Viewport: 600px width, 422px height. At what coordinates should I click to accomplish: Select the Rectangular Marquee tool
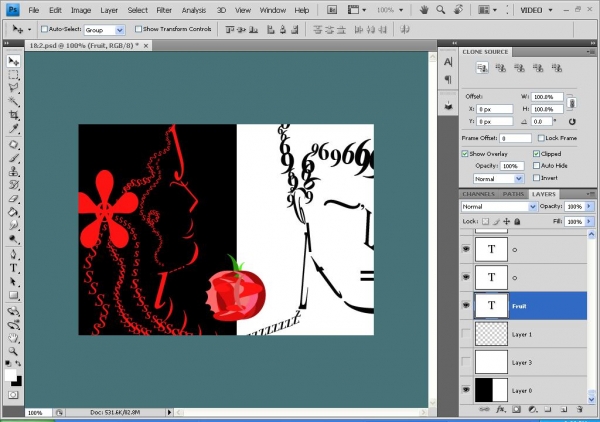tap(13, 75)
